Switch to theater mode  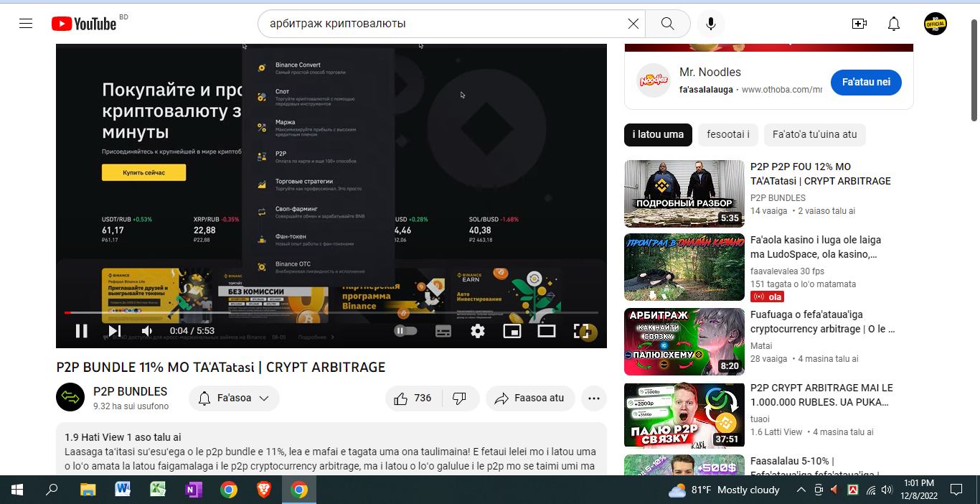tap(547, 331)
